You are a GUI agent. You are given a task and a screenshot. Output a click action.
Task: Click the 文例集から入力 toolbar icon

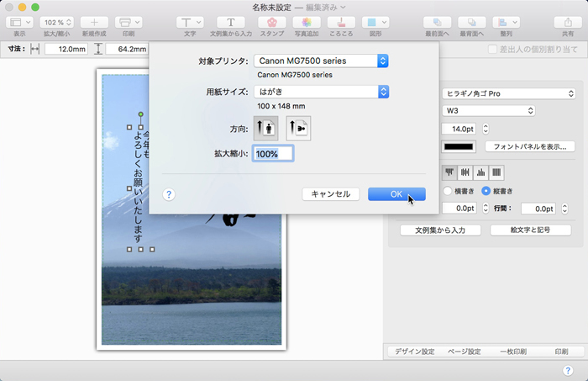[230, 22]
